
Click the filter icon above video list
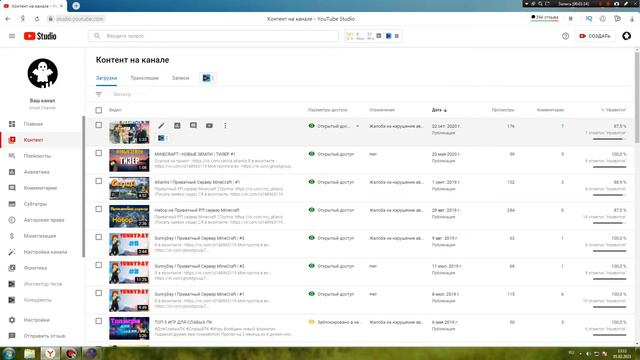click(99, 94)
